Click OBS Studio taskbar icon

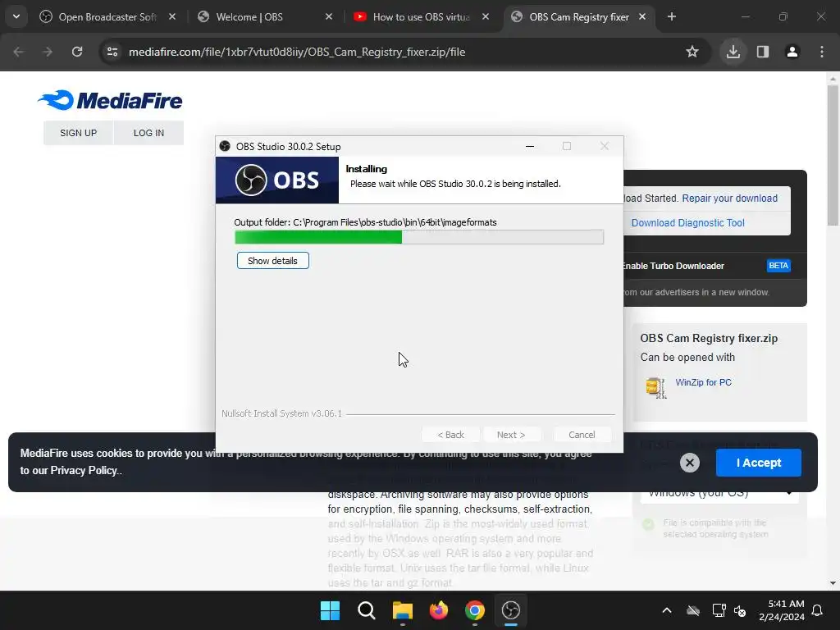pyautogui.click(x=511, y=610)
